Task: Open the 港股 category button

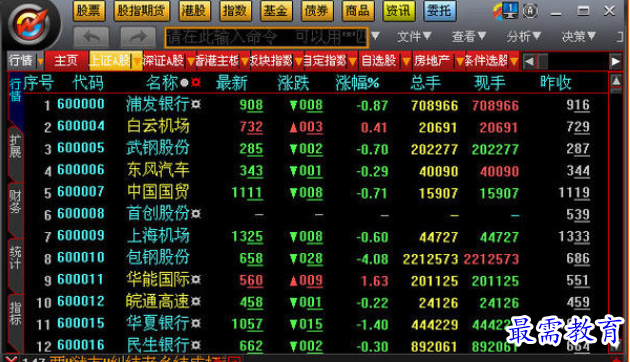Action: [194, 11]
